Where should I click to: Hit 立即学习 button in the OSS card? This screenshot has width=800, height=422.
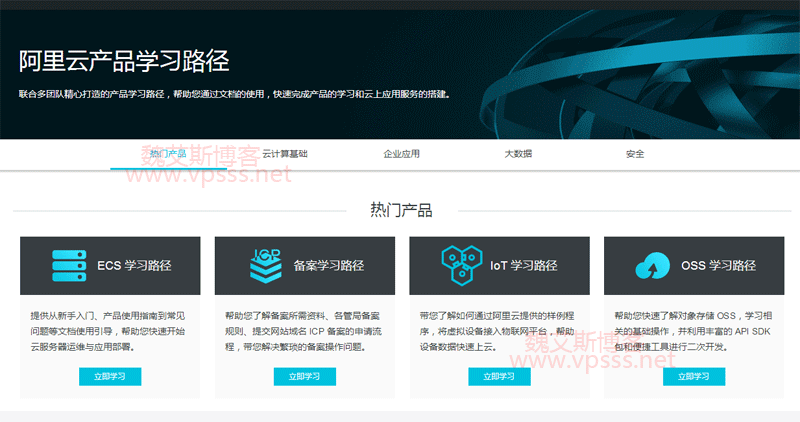(x=694, y=377)
